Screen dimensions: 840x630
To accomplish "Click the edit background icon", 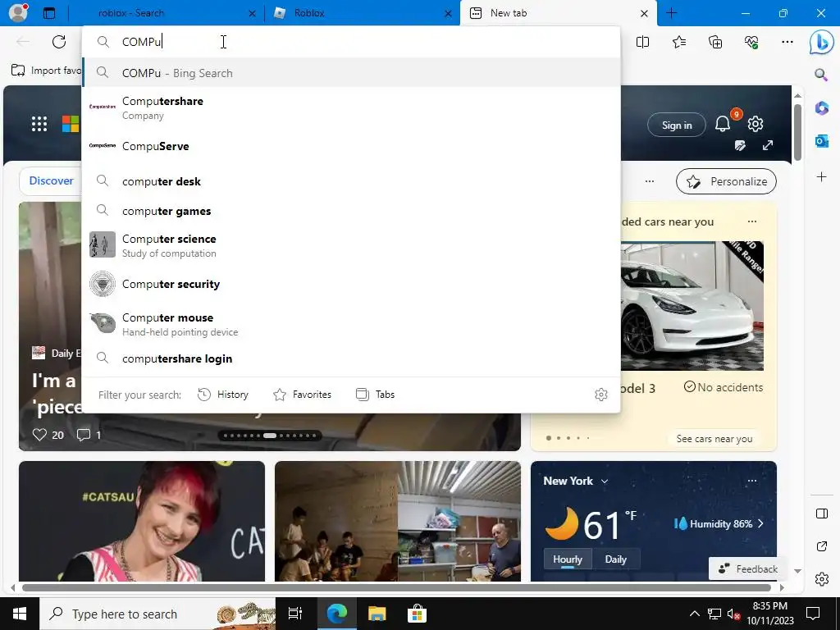I will [x=740, y=146].
